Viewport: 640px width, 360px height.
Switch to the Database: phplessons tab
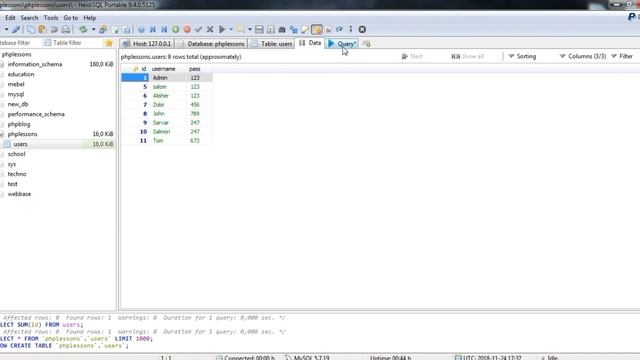pyautogui.click(x=212, y=44)
